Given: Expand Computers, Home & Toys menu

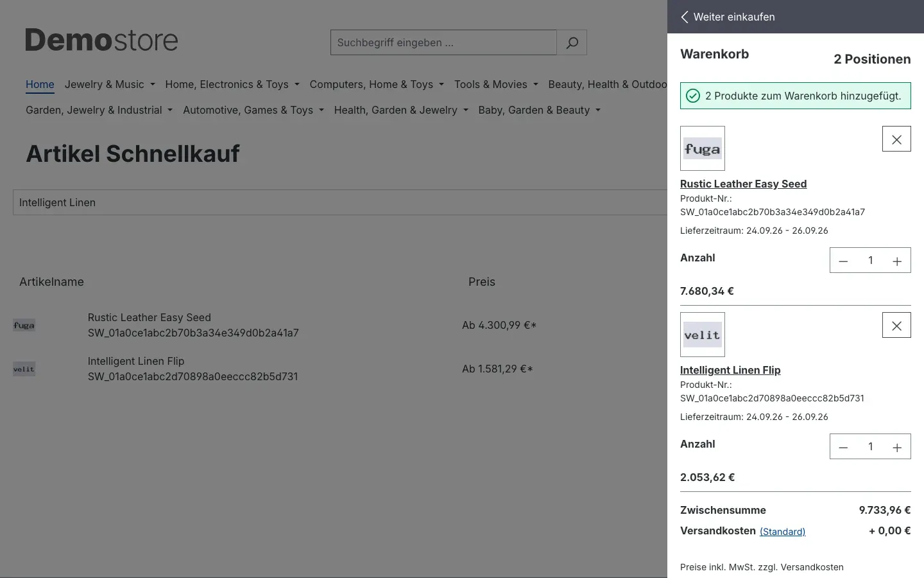Looking at the screenshot, I should point(377,84).
